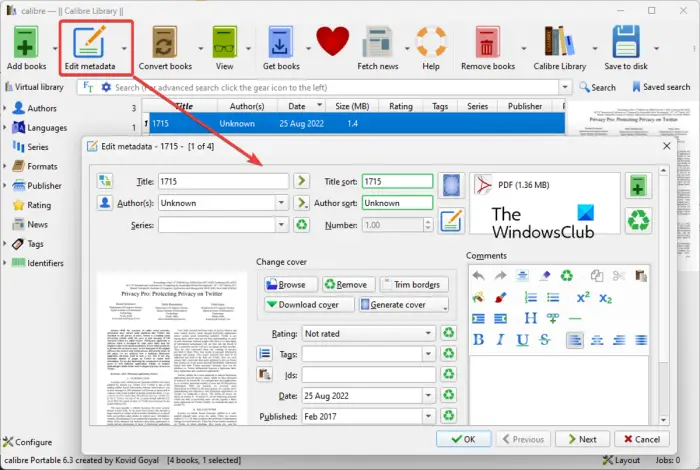700x470 pixels.
Task: Click the Publisher column header
Action: (x=525, y=106)
